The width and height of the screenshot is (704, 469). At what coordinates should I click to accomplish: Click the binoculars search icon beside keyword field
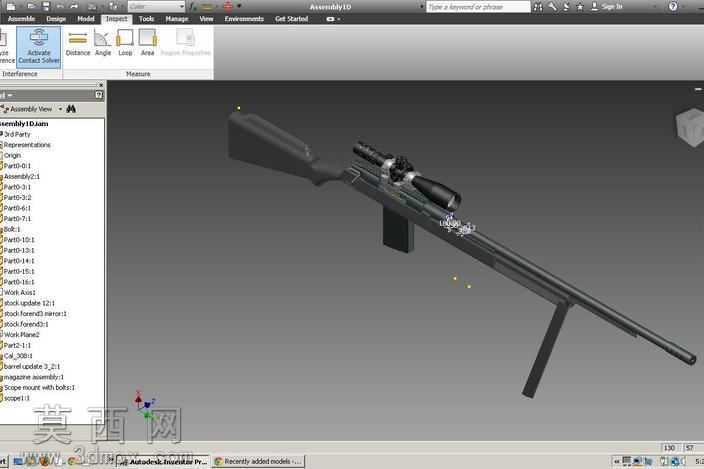coord(538,7)
